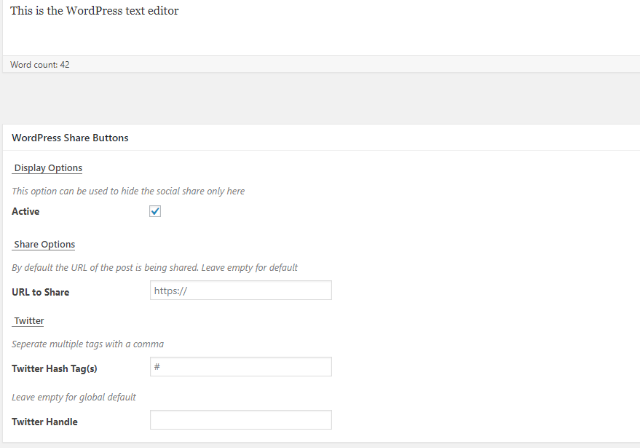Click the Twitter Handle label

(44, 422)
